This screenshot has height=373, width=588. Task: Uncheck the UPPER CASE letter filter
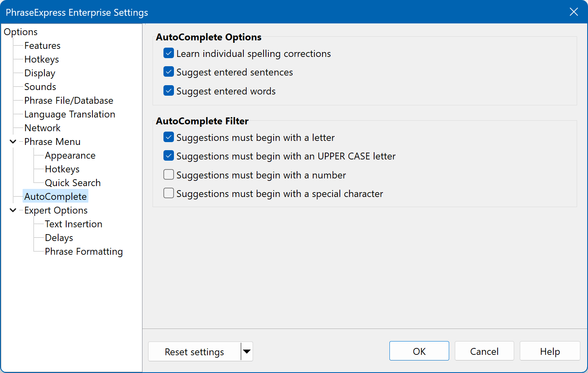click(169, 156)
